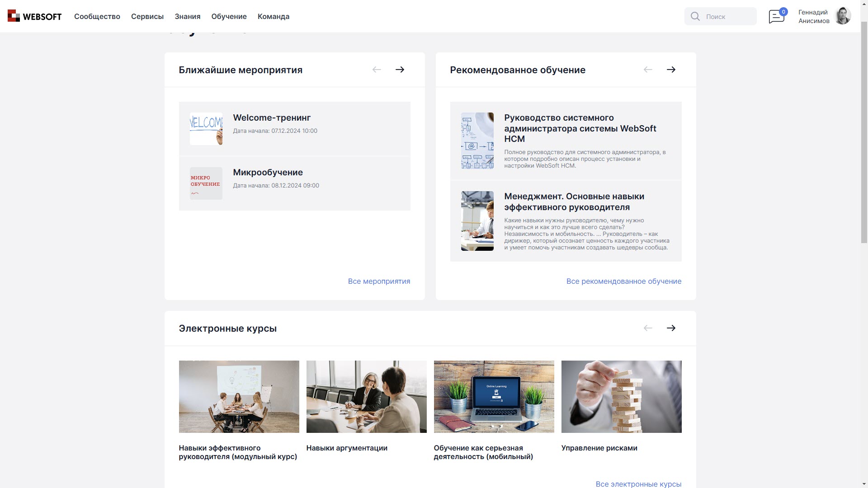Open the Микрообучение event card
868x488 pixels.
[x=294, y=183]
